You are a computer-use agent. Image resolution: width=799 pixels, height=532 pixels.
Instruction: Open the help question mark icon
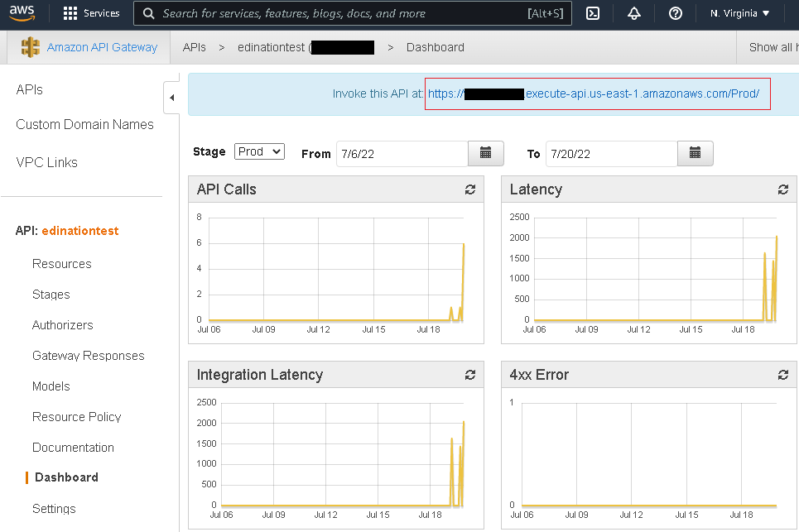675,13
